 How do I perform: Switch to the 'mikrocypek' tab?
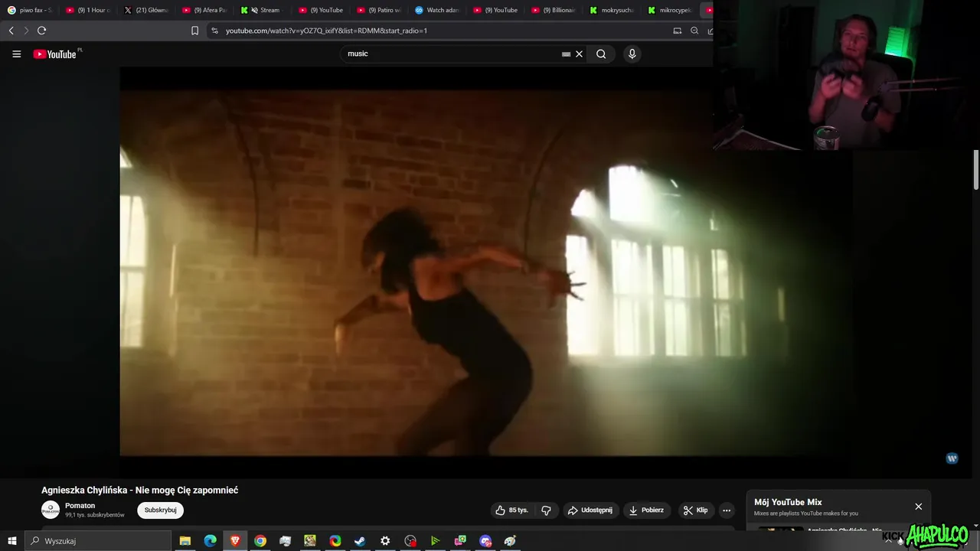coord(669,10)
